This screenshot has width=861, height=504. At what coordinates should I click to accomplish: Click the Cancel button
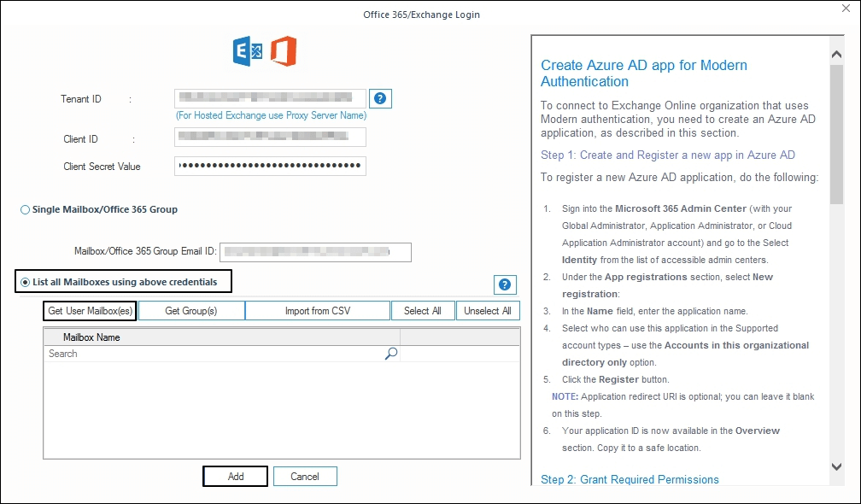(305, 477)
